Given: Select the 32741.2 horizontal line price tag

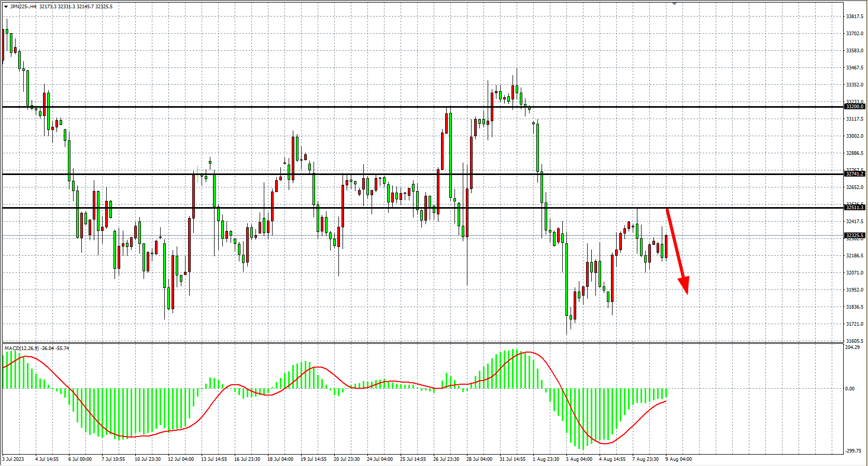Looking at the screenshot, I should (855, 174).
